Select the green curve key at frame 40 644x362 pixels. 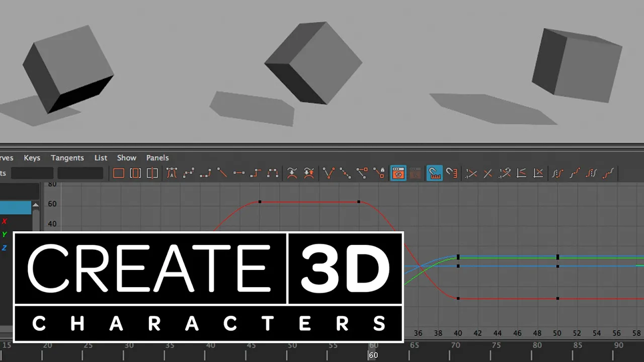pyautogui.click(x=458, y=257)
